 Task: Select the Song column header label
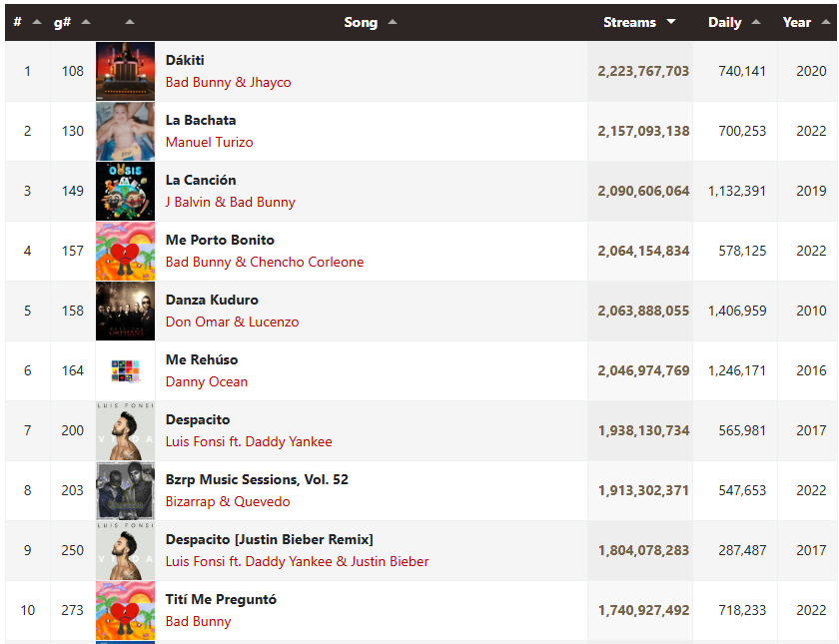[361, 22]
